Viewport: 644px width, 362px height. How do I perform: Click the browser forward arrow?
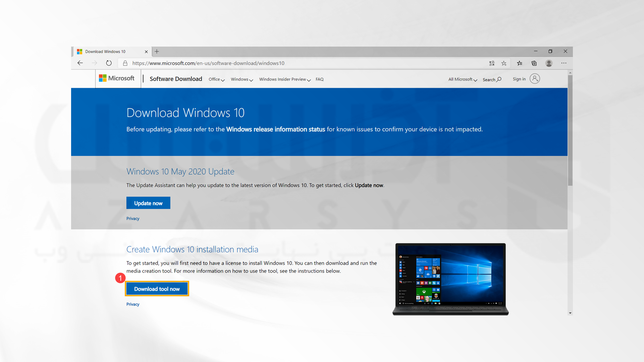pyautogui.click(x=94, y=63)
